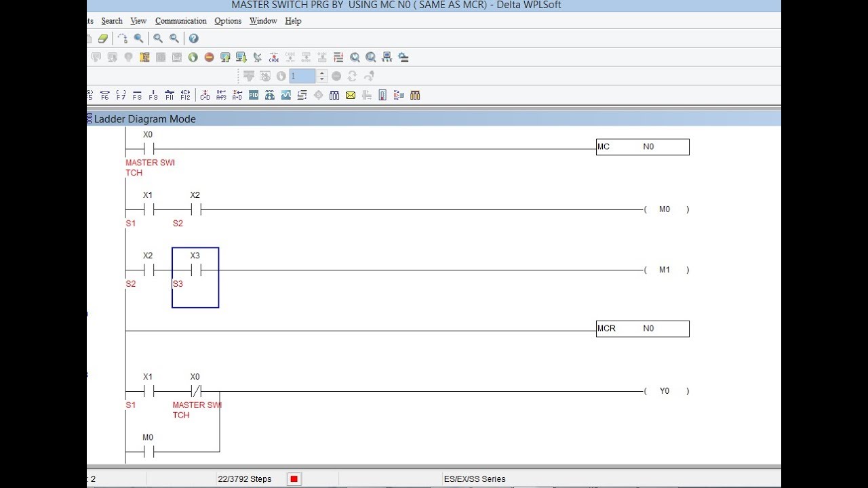Click the Write to PLC monitor icon
This screenshot has width=868, height=488.
pos(225,58)
